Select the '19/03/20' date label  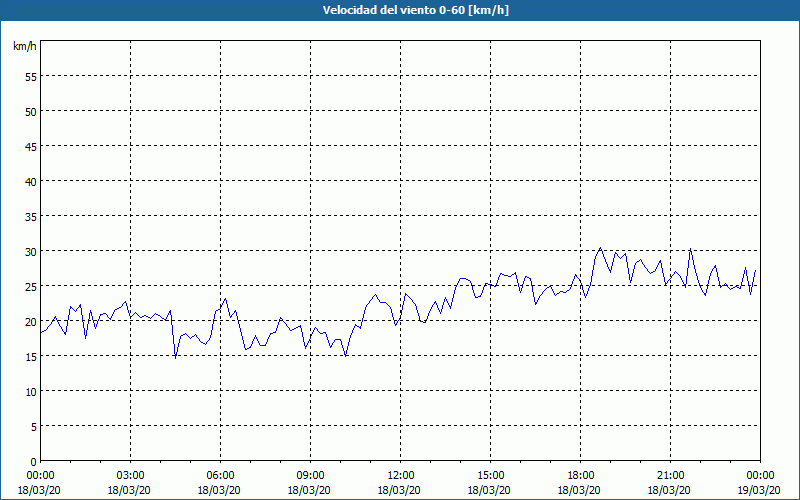point(760,490)
